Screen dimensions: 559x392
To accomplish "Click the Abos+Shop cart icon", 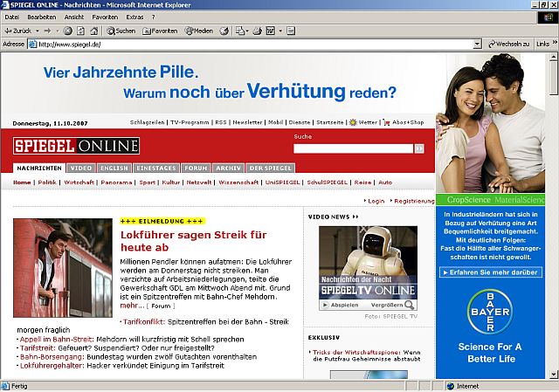I will (386, 122).
